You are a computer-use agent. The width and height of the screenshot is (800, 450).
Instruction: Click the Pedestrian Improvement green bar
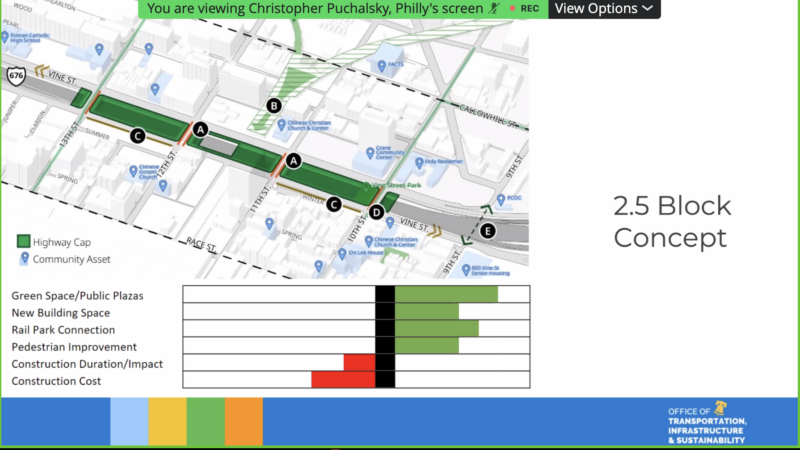pyautogui.click(x=427, y=345)
